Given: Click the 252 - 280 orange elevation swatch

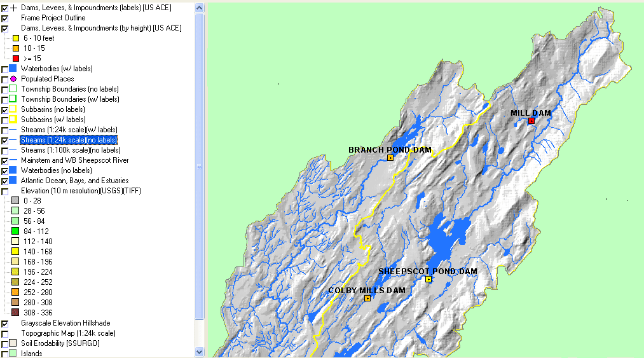Looking at the screenshot, I should [x=15, y=293].
